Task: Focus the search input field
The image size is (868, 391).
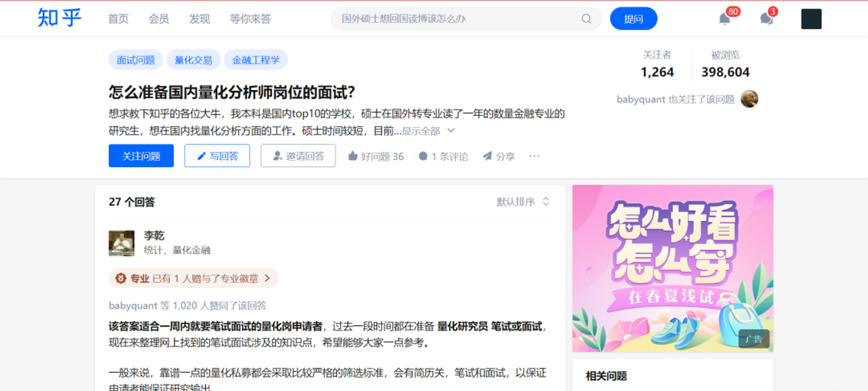Action: tap(460, 19)
